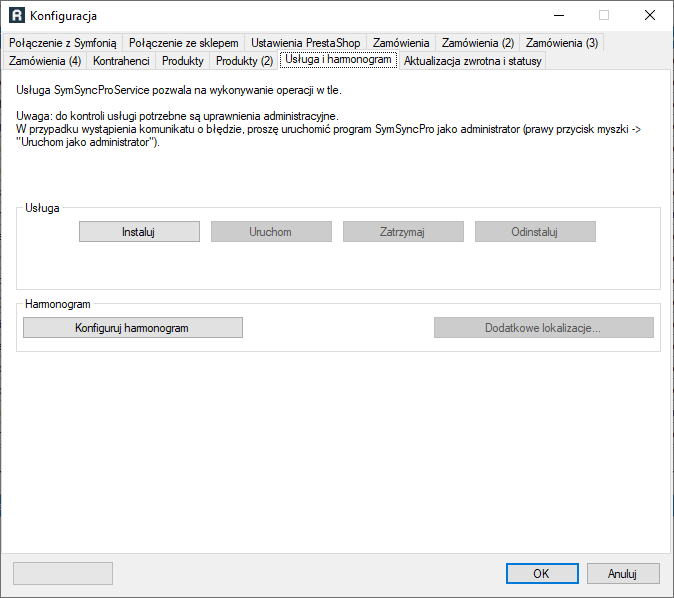Switch to the Połączenie ze sklepem tab

click(184, 43)
